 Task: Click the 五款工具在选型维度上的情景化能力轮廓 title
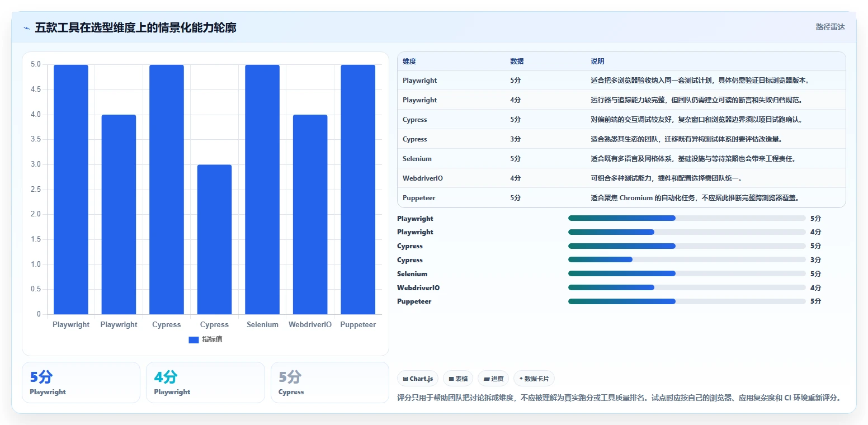[135, 27]
